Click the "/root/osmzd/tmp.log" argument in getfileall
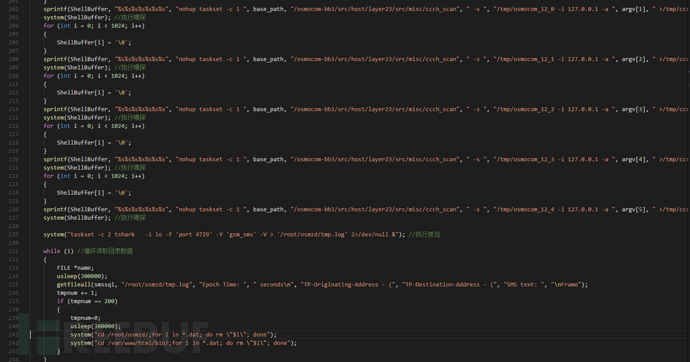Image resolution: width=690 pixels, height=362 pixels. [x=157, y=285]
